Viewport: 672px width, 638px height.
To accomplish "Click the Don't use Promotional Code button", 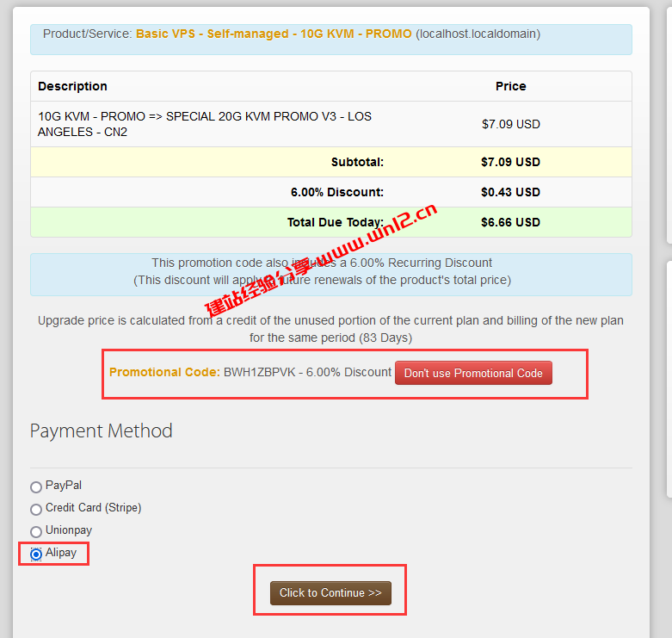I will 473,373.
